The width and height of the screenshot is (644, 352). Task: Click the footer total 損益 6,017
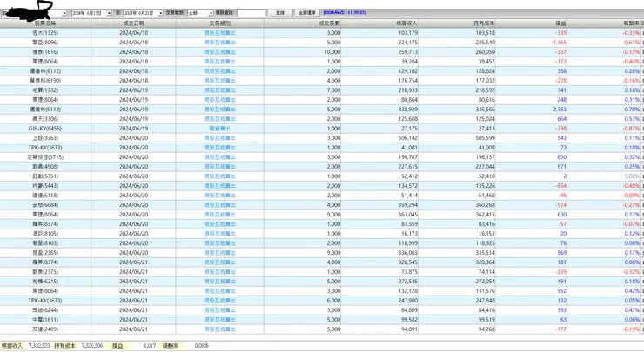(150, 346)
